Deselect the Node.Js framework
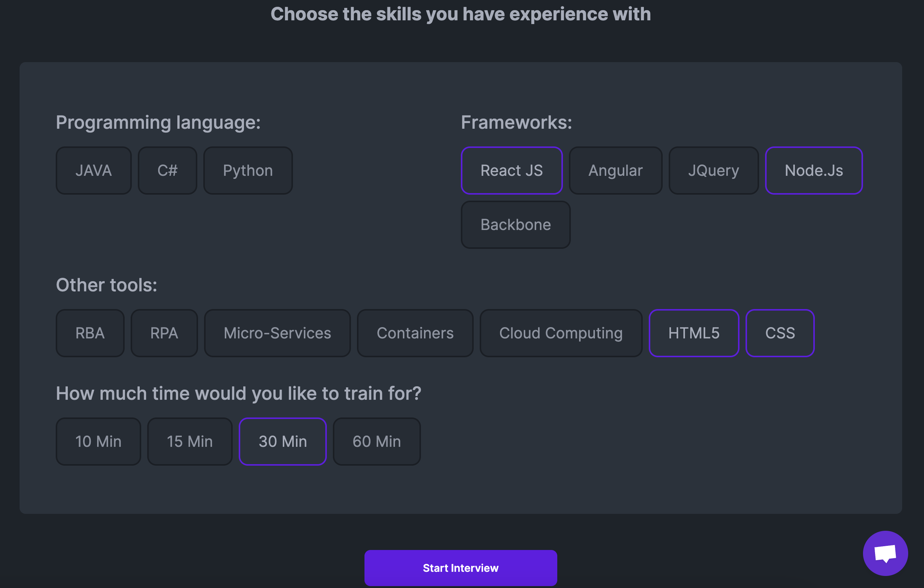Image resolution: width=924 pixels, height=588 pixels. click(813, 170)
